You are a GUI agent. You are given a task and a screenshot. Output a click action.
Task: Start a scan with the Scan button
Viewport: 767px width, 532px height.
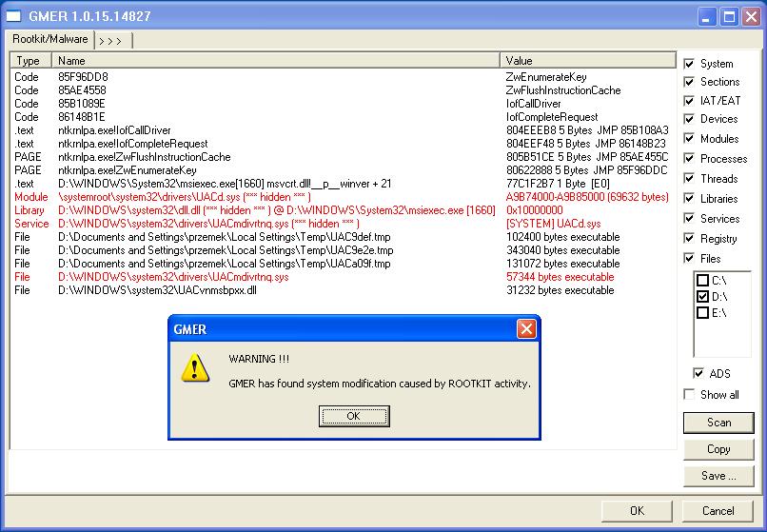tap(718, 423)
